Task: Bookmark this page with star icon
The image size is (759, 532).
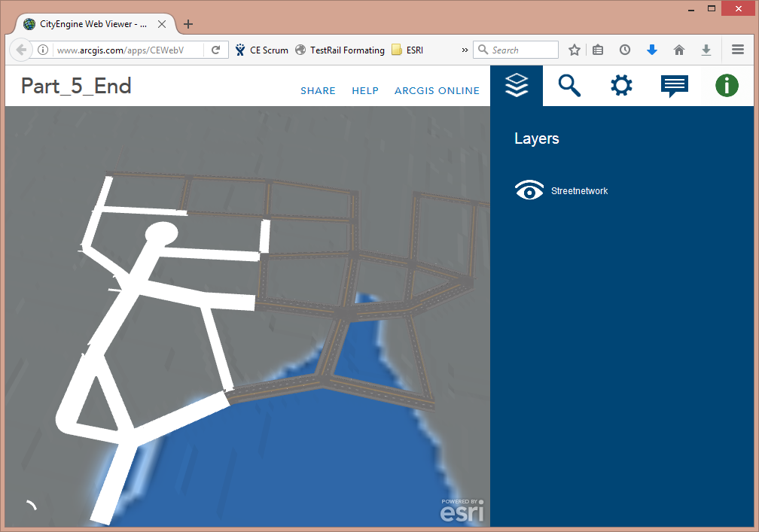Action: coord(574,50)
